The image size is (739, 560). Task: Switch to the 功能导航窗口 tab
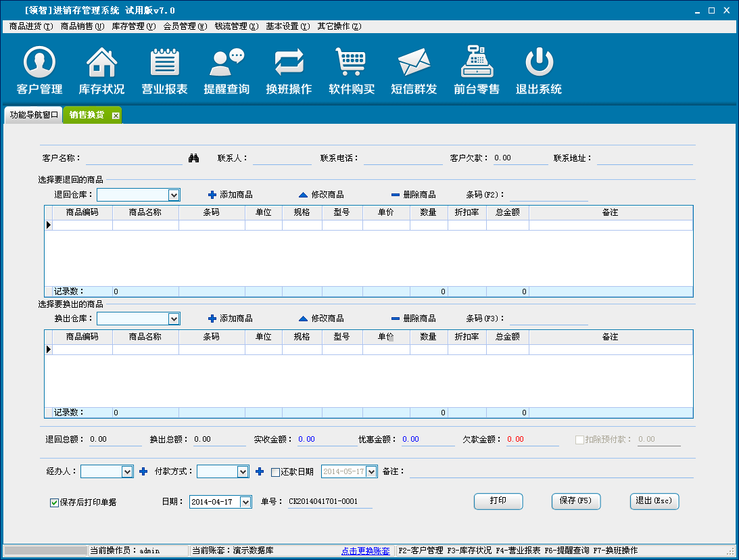pyautogui.click(x=34, y=115)
